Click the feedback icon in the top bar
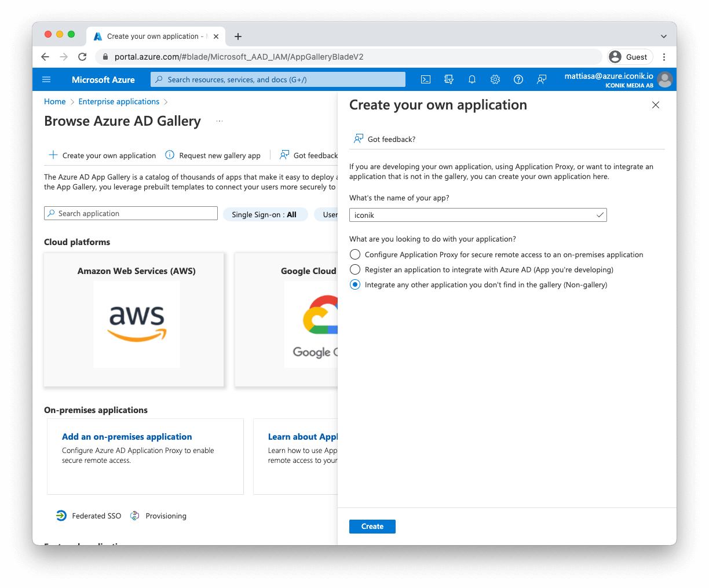709x588 pixels. pyautogui.click(x=542, y=79)
